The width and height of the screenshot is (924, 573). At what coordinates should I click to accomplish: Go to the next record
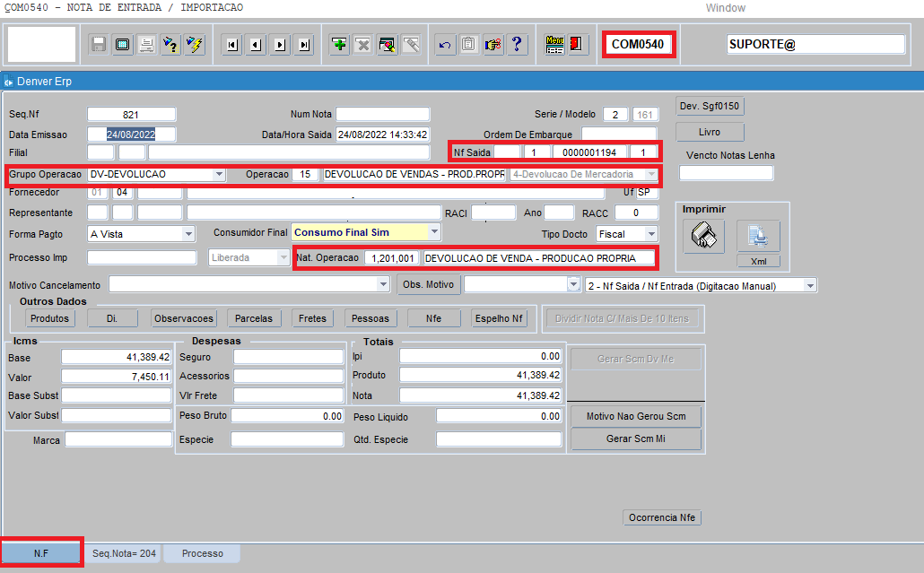281,45
